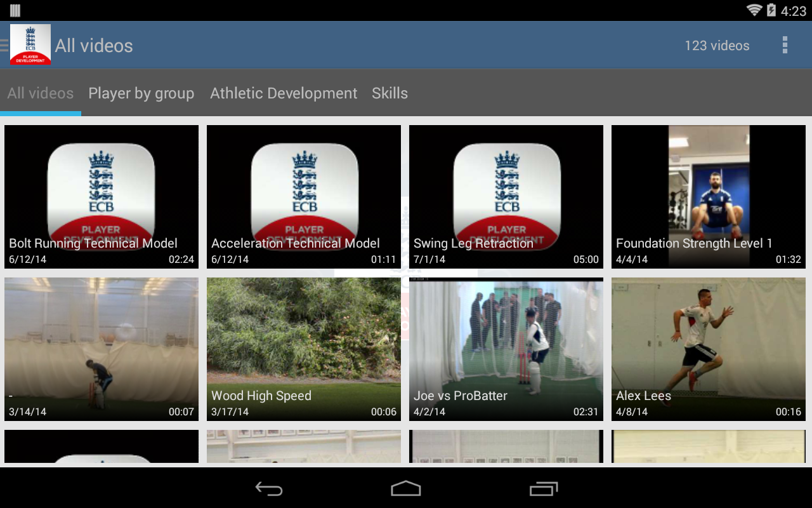This screenshot has width=812, height=508.
Task: Click the 4/8/14 date on Alex Lees
Action: click(x=632, y=411)
